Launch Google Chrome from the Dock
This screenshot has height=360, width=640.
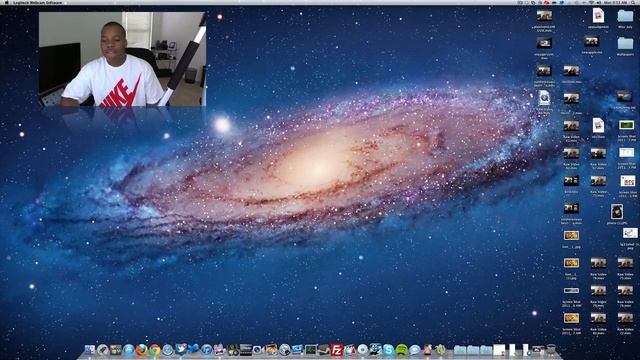click(x=155, y=350)
